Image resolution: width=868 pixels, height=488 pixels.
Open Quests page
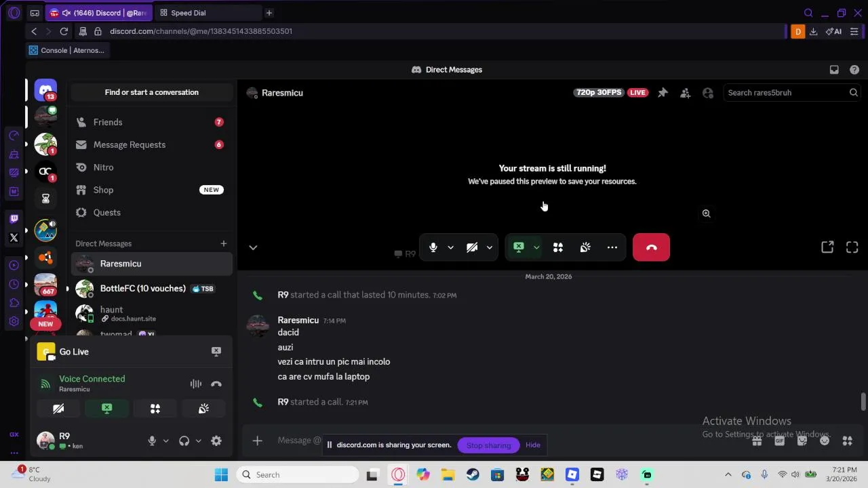[152, 213]
